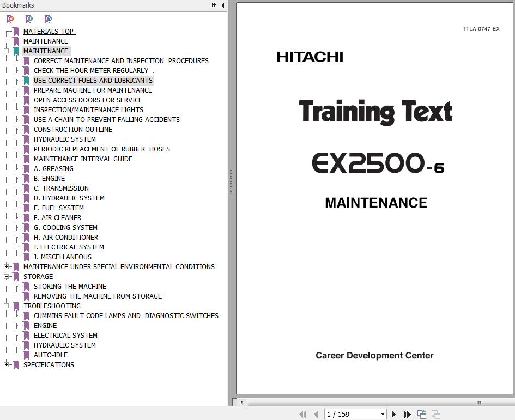
Task: Click the next view icon
Action: 436,414
